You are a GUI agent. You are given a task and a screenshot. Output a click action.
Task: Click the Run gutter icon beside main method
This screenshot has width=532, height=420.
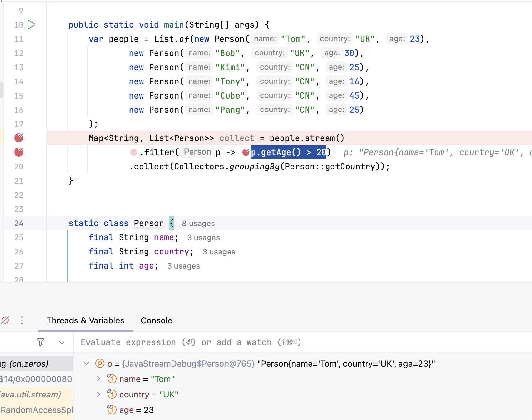32,25
